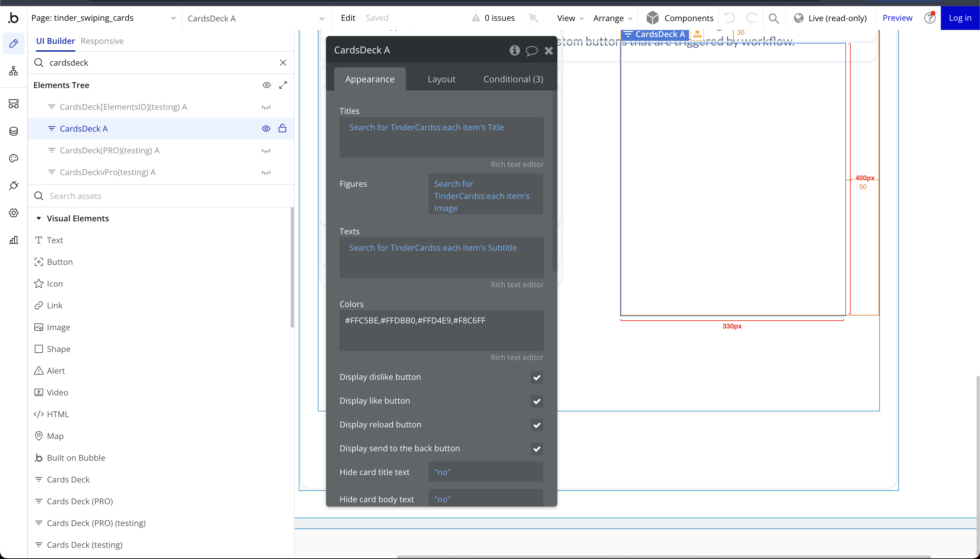Viewport: 980px width, 559px height.
Task: Click the element info icon in CardsDeck panel
Action: point(514,50)
